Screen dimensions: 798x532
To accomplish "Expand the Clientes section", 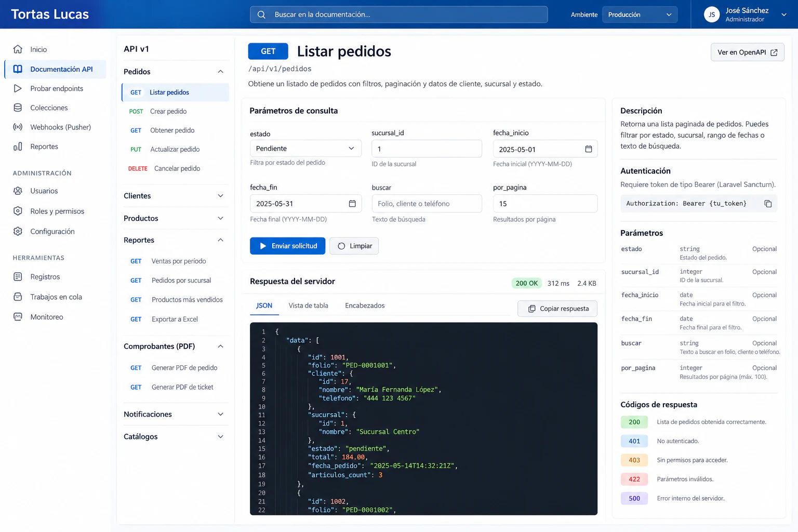I will click(x=220, y=196).
